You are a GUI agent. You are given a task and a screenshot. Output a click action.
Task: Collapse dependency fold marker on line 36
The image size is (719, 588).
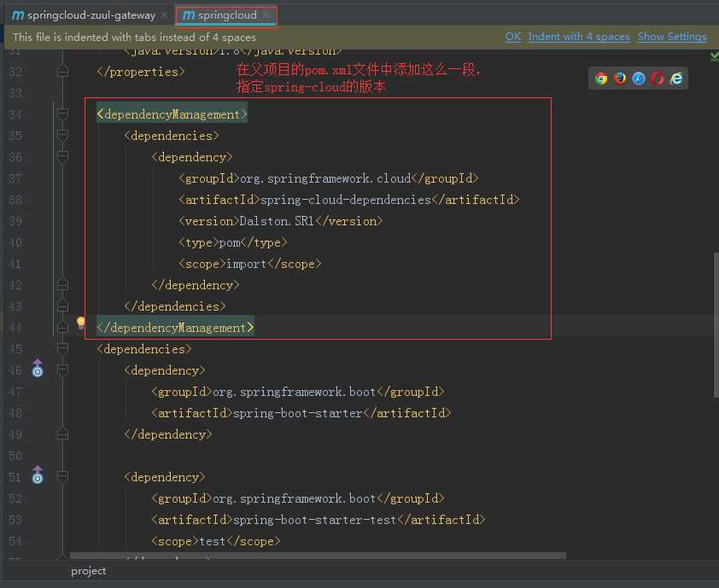[x=63, y=157]
